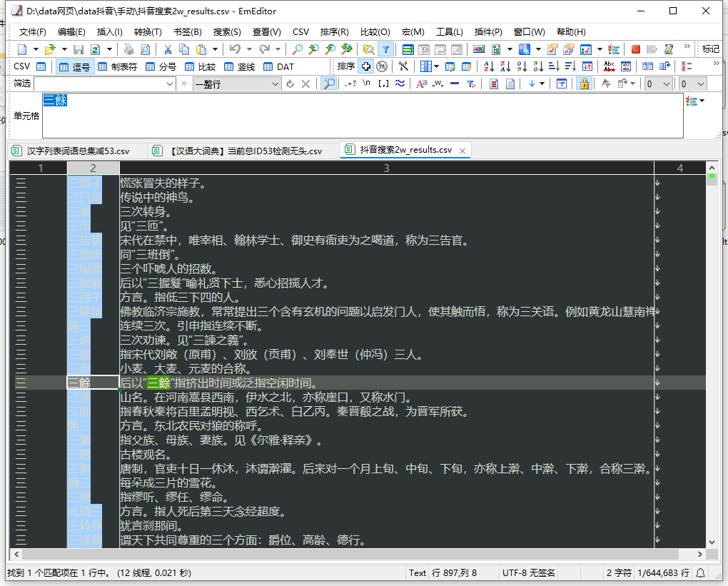Screen dimensions: 728x586
Task: Sort A to Z ascending icon
Action: [489, 66]
